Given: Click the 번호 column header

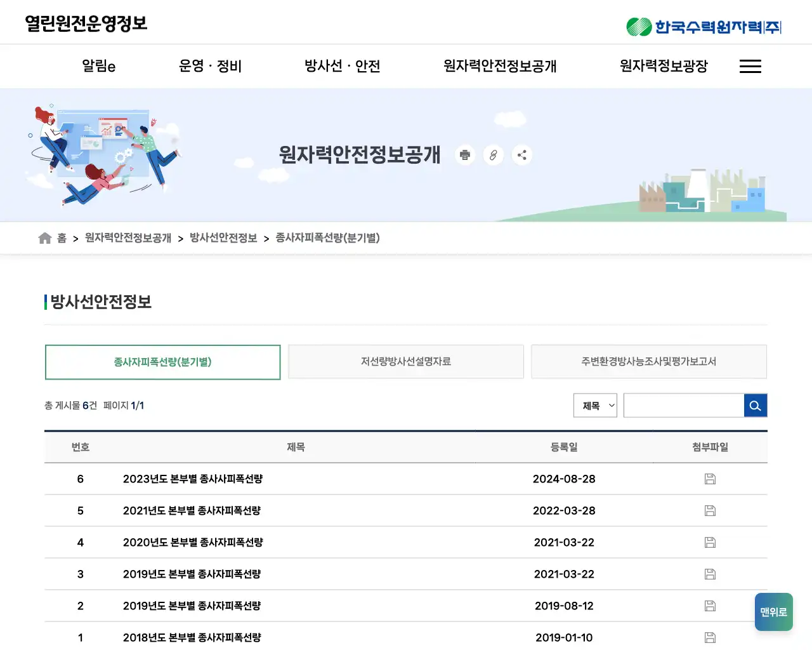Looking at the screenshot, I should pos(81,447).
